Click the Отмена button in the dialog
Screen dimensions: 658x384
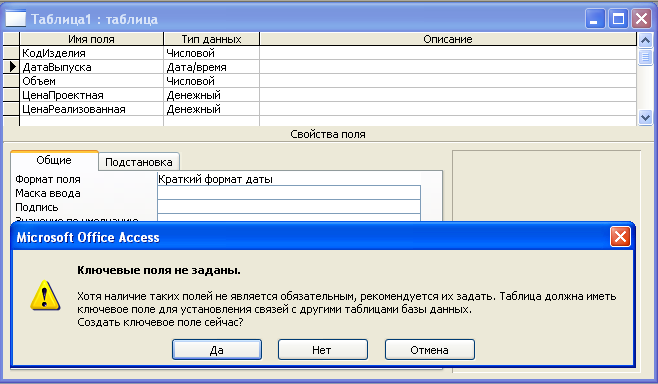point(430,350)
